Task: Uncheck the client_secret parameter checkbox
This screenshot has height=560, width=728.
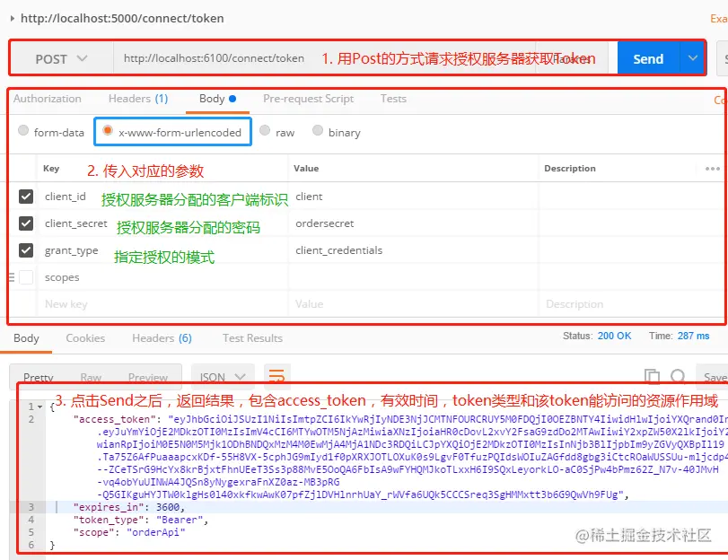Action: pos(26,223)
